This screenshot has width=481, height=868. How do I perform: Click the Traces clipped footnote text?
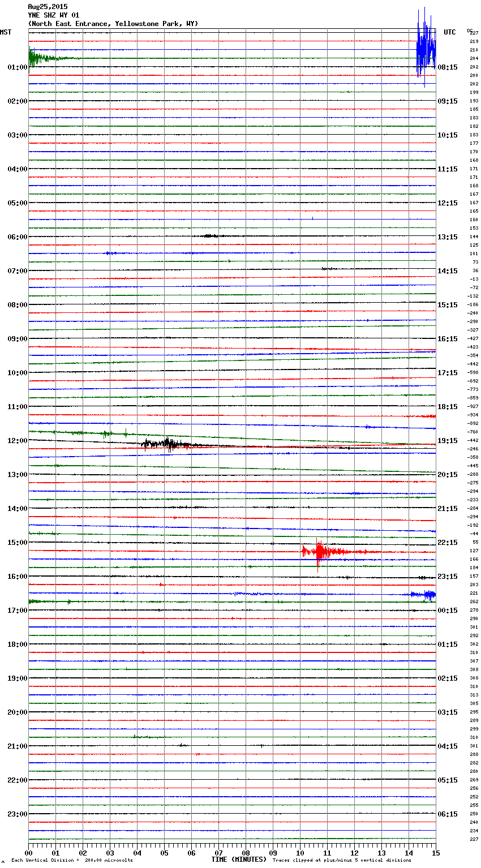pos(342,861)
